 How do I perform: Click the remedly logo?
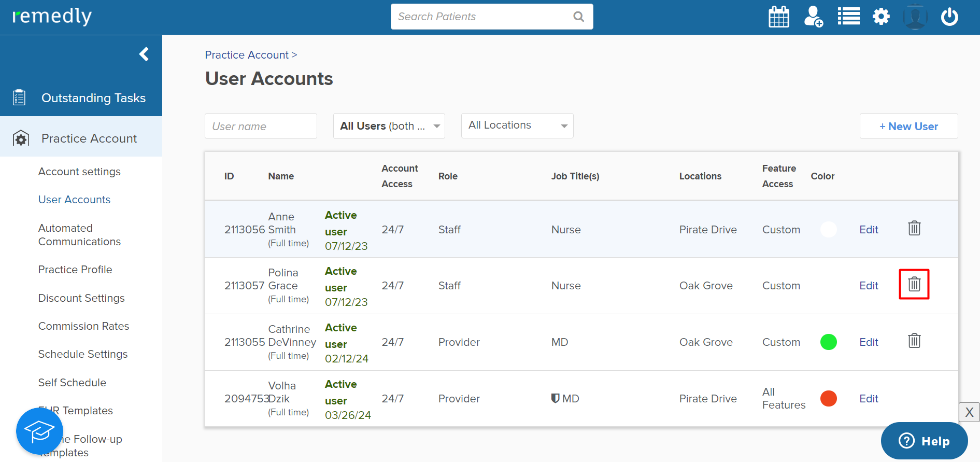click(52, 16)
